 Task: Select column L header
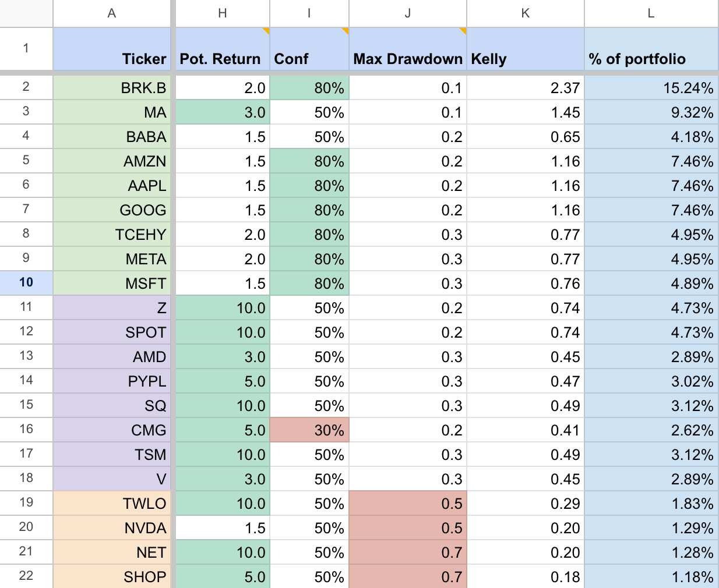click(651, 13)
